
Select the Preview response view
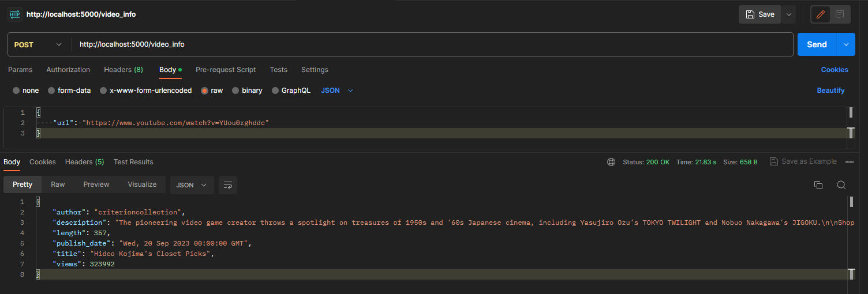(96, 184)
